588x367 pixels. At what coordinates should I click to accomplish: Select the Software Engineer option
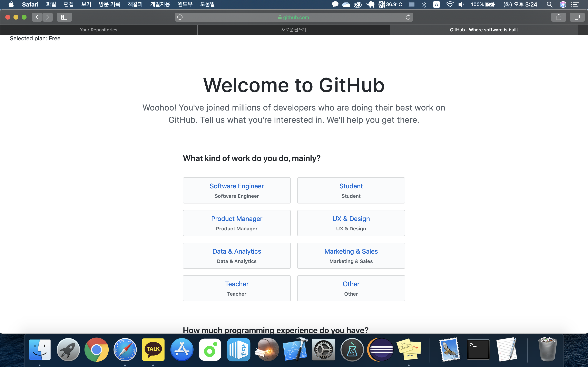click(x=237, y=190)
